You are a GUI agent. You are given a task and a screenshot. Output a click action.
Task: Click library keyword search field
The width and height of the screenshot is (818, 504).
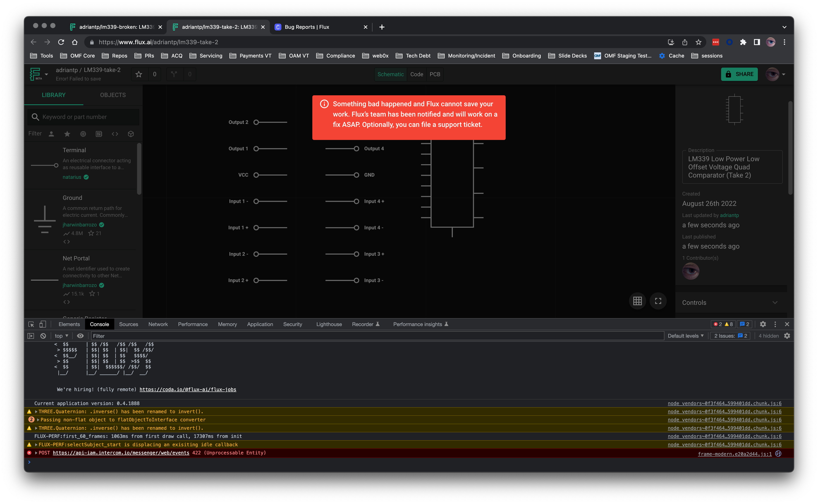point(83,117)
